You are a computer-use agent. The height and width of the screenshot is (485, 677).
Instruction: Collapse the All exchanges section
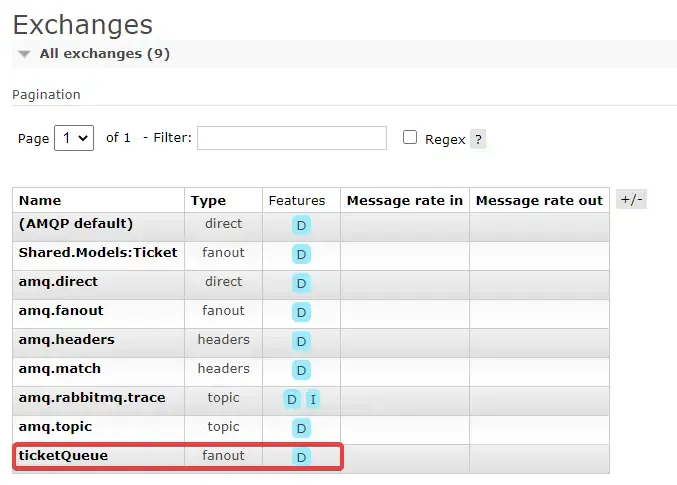tap(25, 54)
